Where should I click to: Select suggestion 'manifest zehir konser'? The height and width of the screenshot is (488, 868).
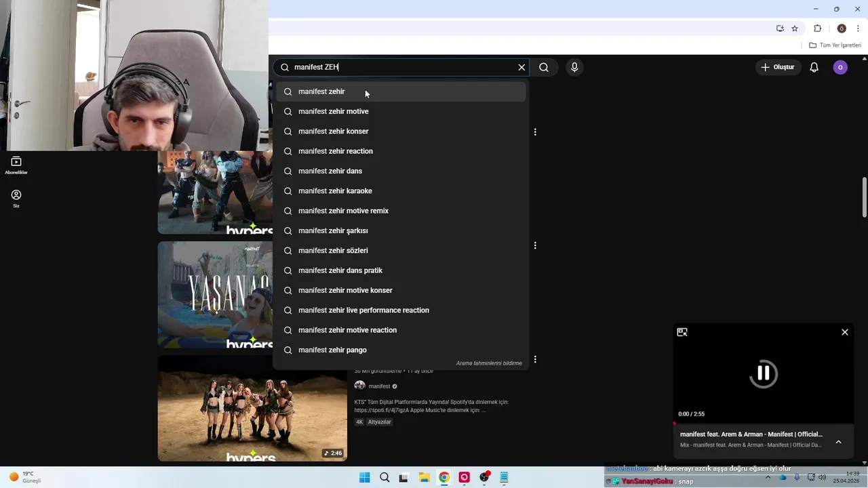click(x=401, y=131)
